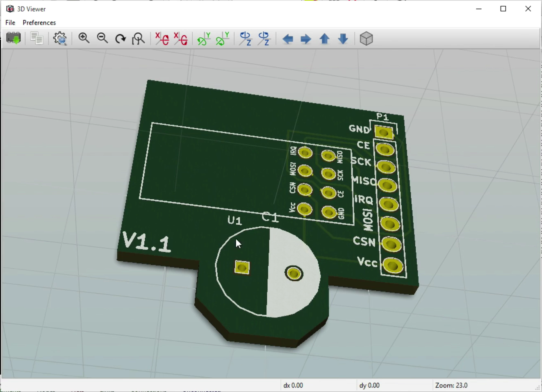Zoom in on the PCB view
Viewport: 542px width, 392px height.
pos(84,38)
